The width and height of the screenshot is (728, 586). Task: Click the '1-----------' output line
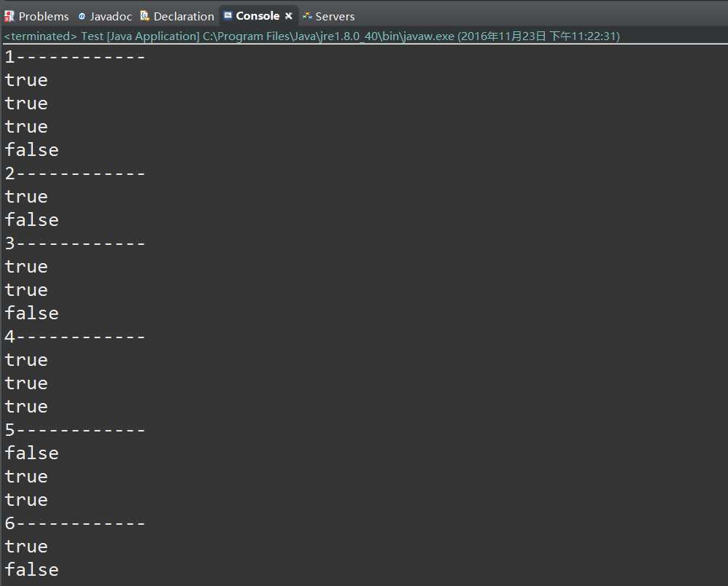click(74, 57)
